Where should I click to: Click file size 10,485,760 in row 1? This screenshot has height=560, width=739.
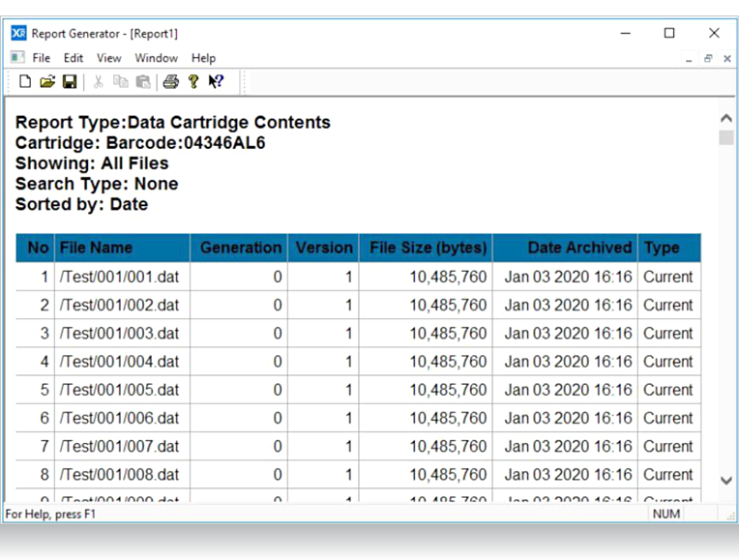[448, 277]
